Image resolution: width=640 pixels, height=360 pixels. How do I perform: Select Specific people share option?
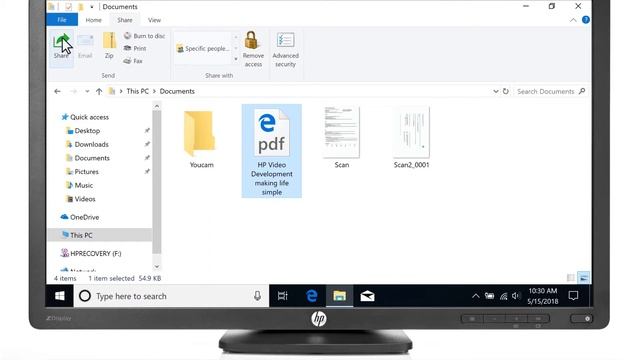point(203,49)
